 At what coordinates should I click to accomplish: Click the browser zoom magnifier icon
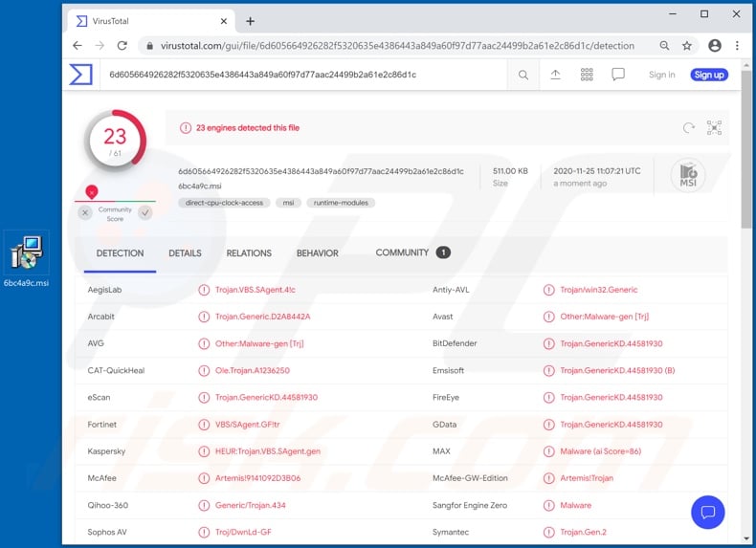click(664, 45)
